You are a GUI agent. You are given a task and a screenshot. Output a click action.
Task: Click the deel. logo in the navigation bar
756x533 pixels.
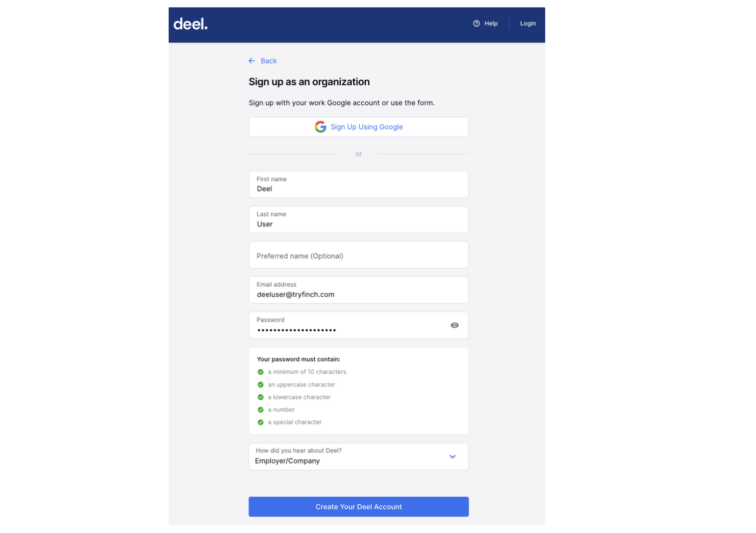[190, 24]
